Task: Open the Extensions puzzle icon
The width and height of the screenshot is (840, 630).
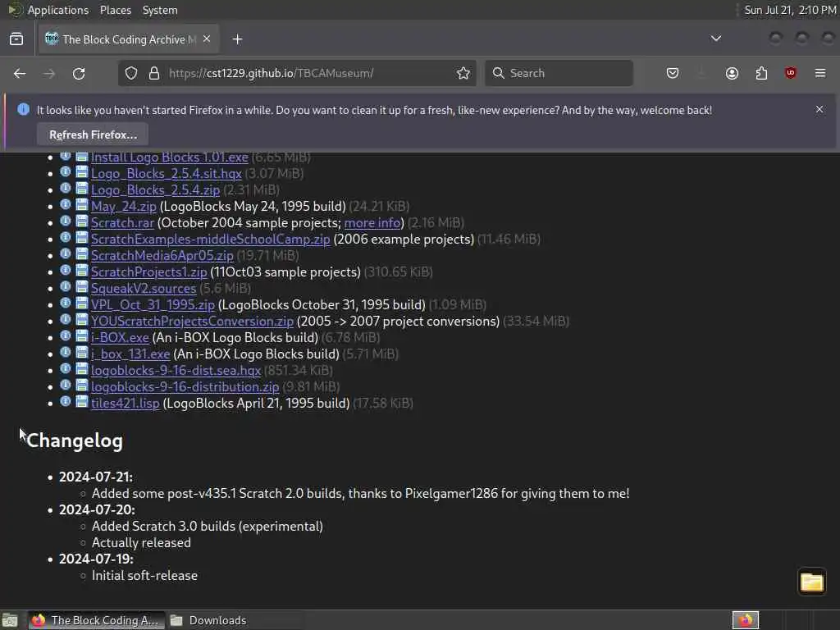Action: [761, 73]
